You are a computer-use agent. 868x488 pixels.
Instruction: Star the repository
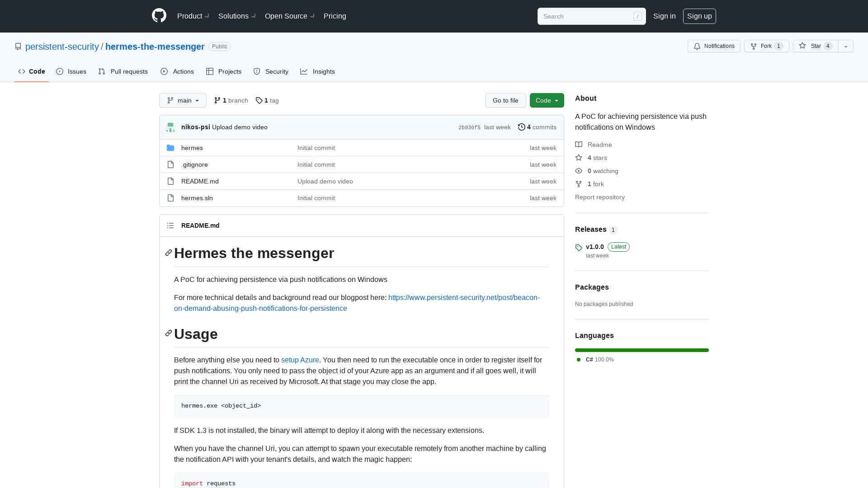[x=816, y=46]
